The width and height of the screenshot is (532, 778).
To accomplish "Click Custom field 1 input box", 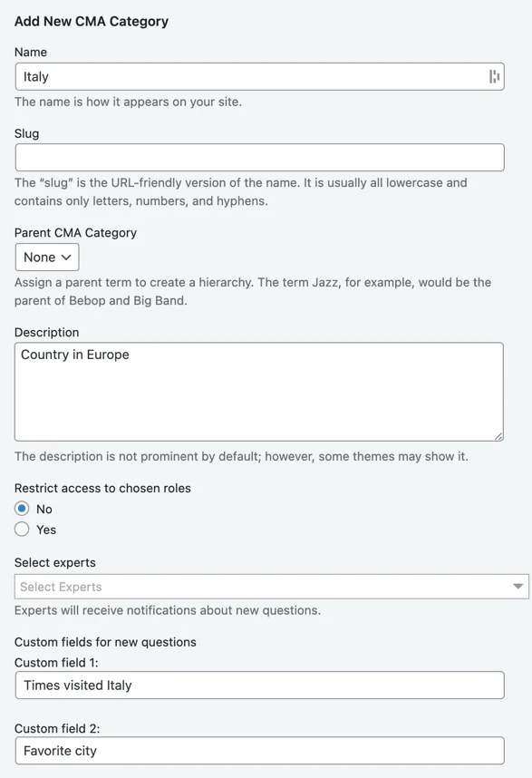I will point(260,686).
